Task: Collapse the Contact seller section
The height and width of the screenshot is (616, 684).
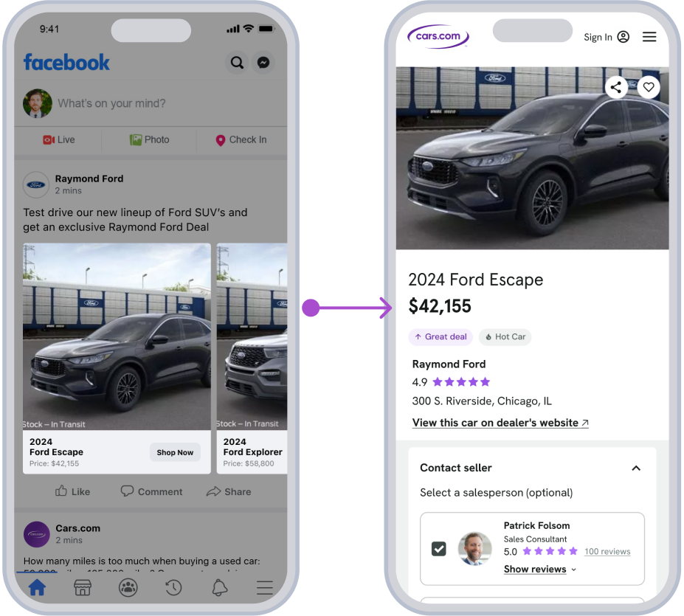Action: pos(636,468)
